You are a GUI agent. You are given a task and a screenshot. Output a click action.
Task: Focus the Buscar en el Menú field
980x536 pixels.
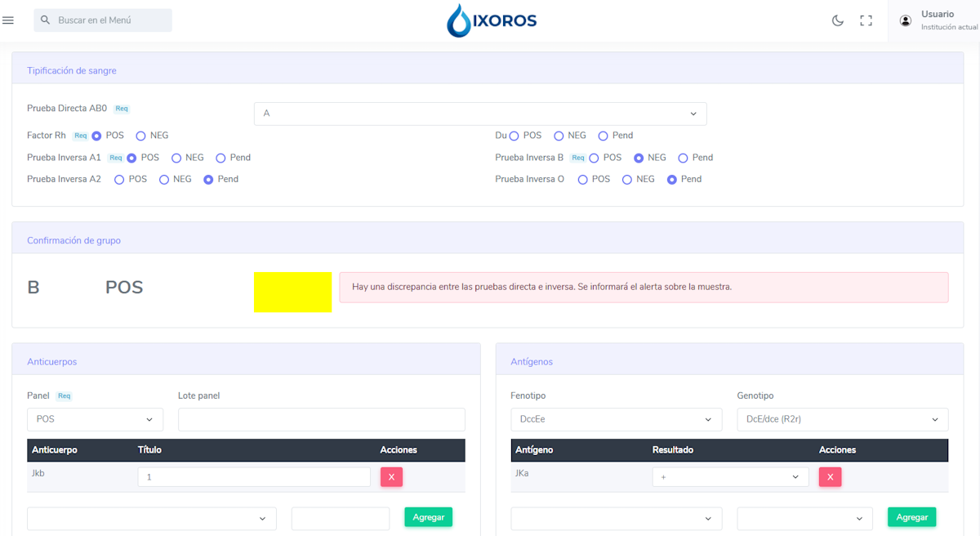[103, 20]
